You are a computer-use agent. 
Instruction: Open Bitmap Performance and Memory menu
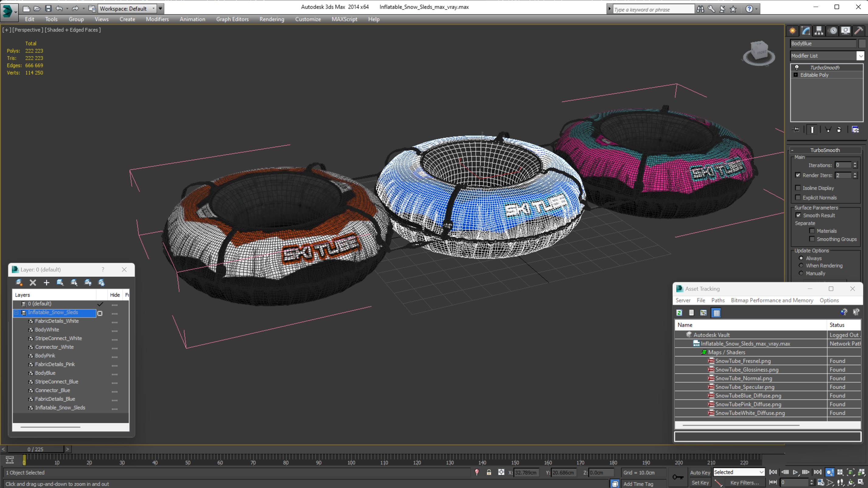click(x=772, y=300)
